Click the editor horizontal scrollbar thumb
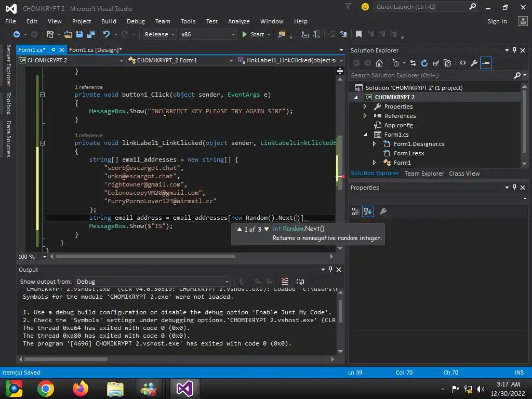Image resolution: width=532 pixels, height=399 pixels. tap(145, 257)
